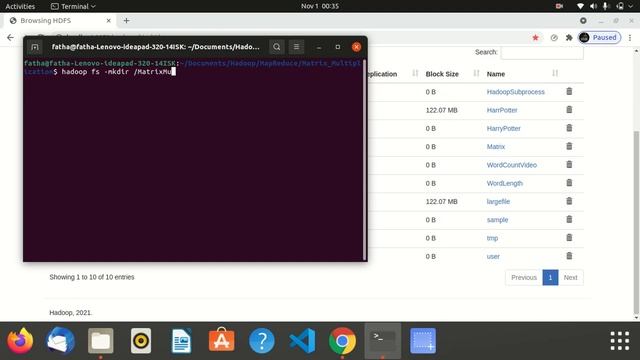Viewport: 640px width, 360px height.
Task: Select the Browsing HDFS tab
Action: pos(60,20)
